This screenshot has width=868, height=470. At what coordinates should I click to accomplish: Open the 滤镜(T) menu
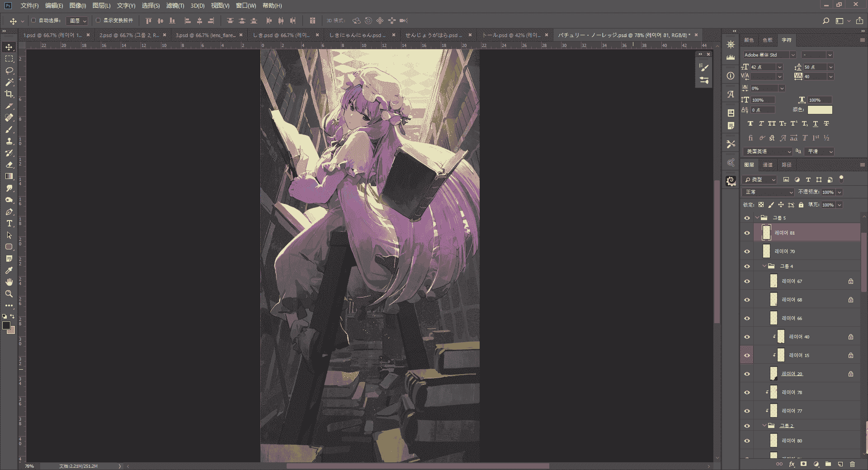coord(175,5)
